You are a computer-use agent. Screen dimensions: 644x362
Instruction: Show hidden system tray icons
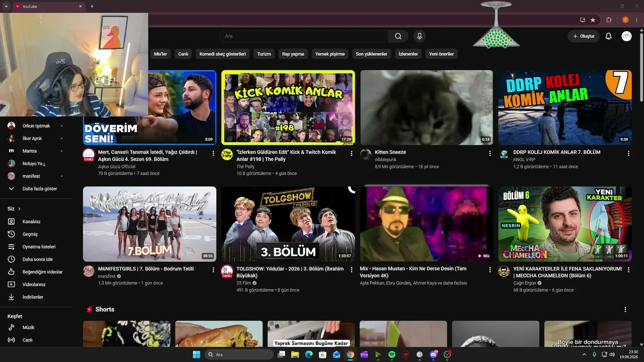tap(584, 354)
